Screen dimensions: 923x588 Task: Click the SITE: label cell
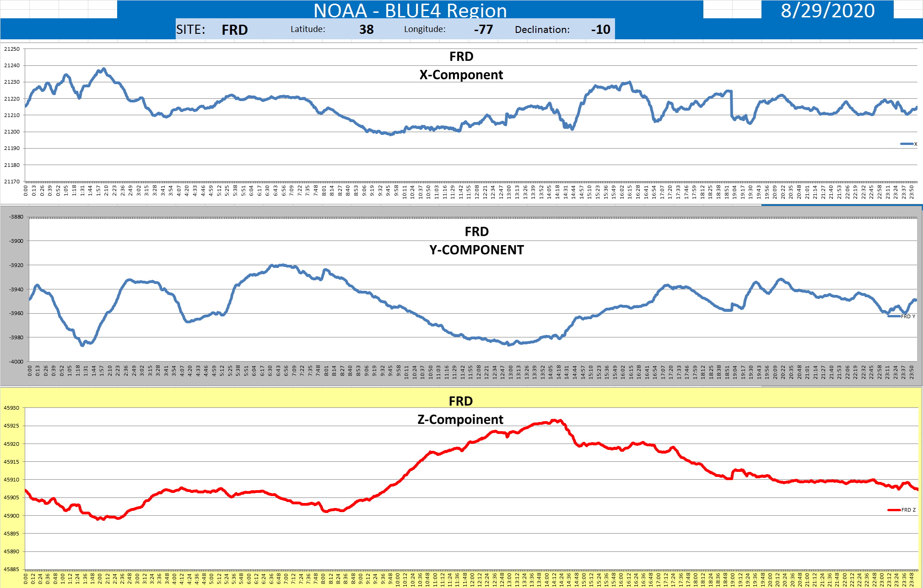click(x=190, y=30)
